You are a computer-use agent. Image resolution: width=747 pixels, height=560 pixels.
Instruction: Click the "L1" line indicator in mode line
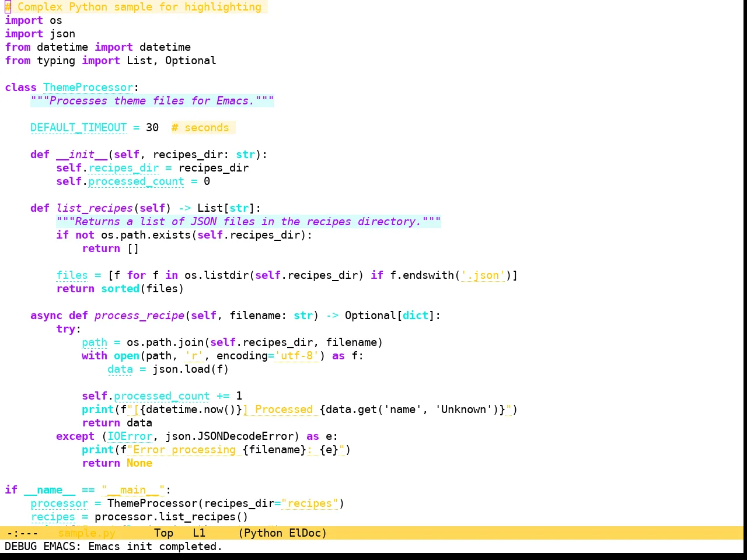[x=199, y=533]
